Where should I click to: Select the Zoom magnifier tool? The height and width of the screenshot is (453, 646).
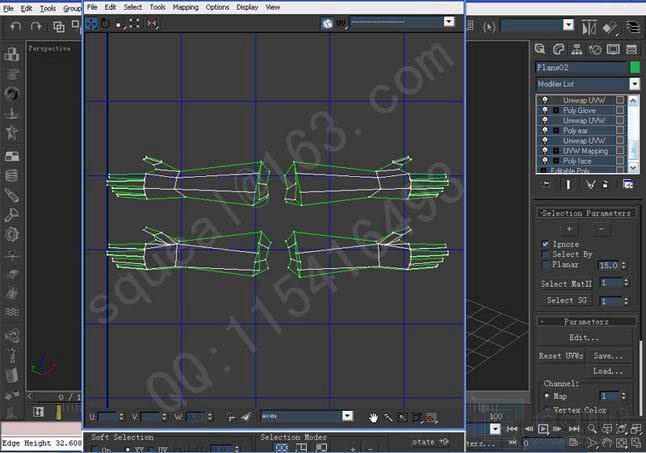coord(388,417)
